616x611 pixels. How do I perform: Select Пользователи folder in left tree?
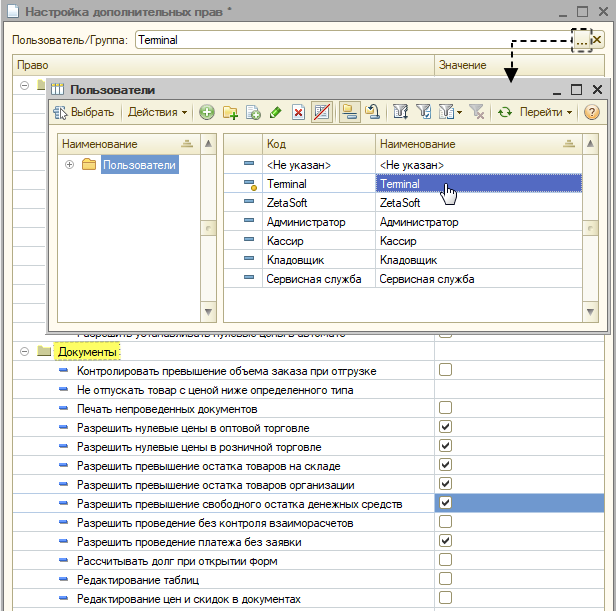139,165
